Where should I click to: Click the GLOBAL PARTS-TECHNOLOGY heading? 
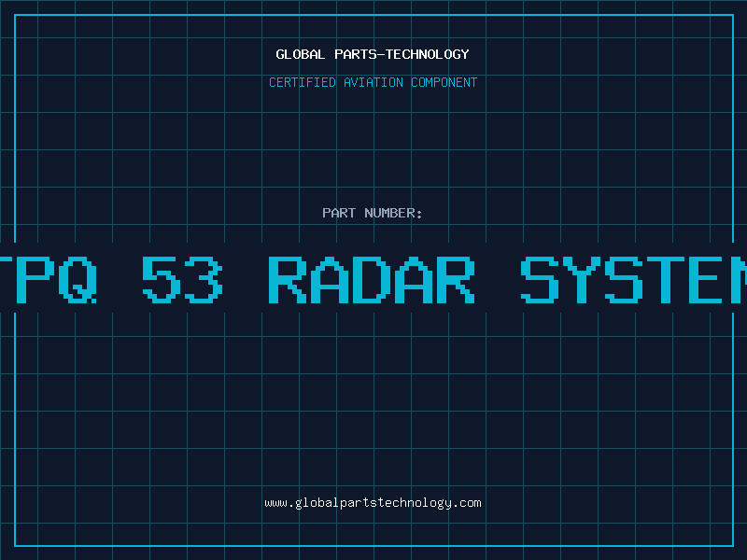click(x=373, y=54)
